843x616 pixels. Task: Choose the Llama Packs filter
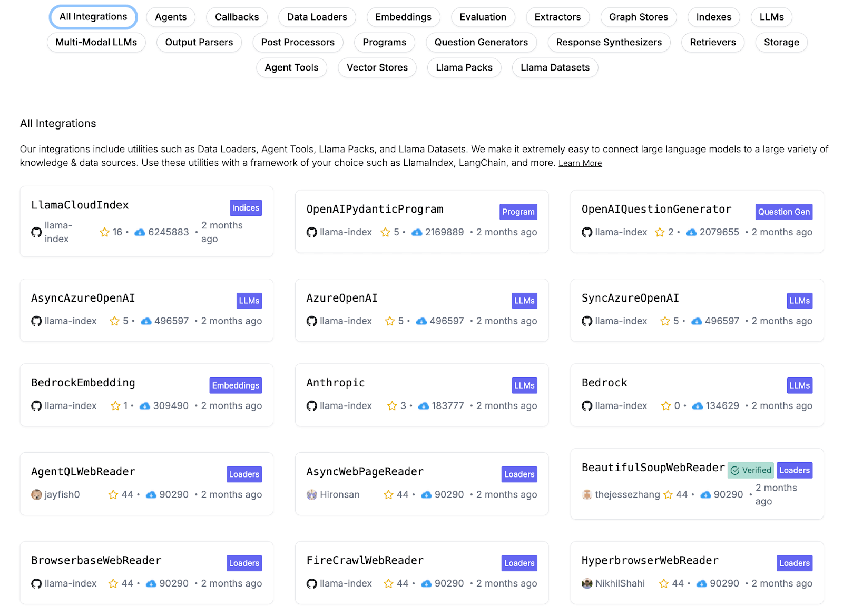464,67
